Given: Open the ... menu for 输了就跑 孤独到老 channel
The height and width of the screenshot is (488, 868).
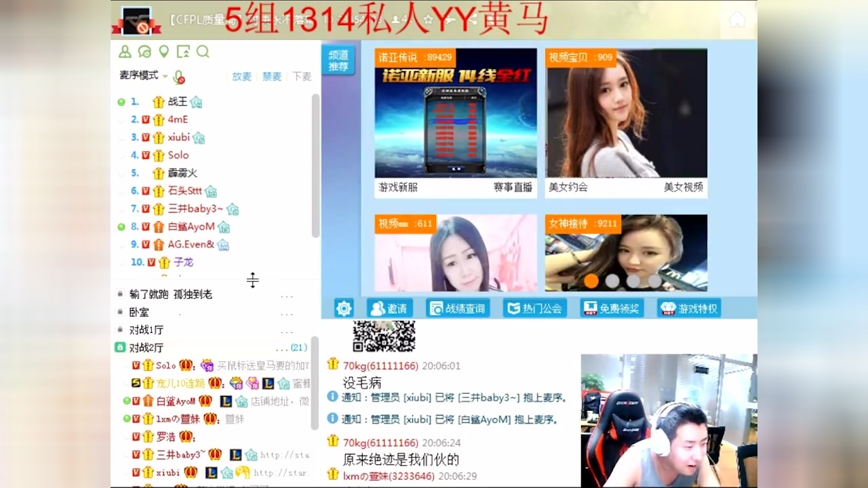Looking at the screenshot, I should (287, 296).
